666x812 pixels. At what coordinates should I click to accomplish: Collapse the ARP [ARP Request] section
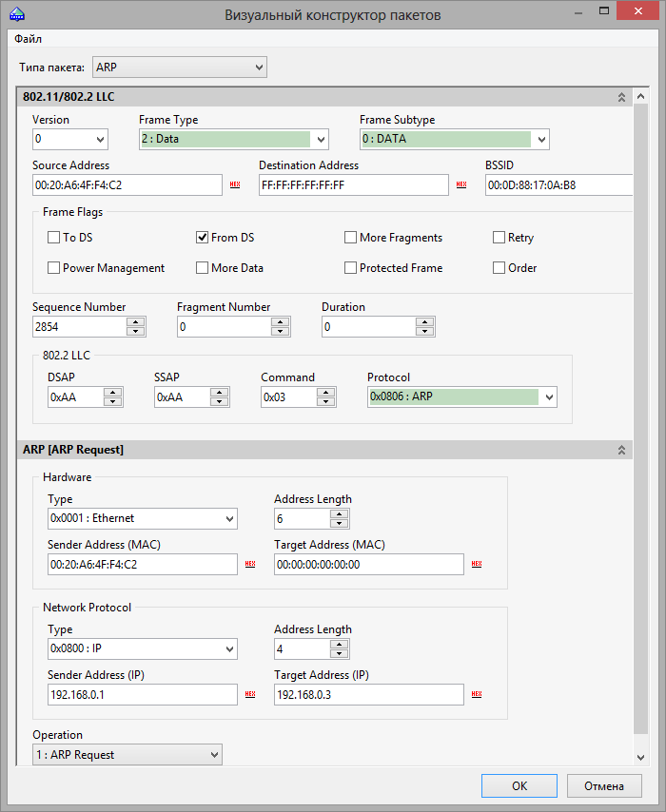pyautogui.click(x=621, y=450)
